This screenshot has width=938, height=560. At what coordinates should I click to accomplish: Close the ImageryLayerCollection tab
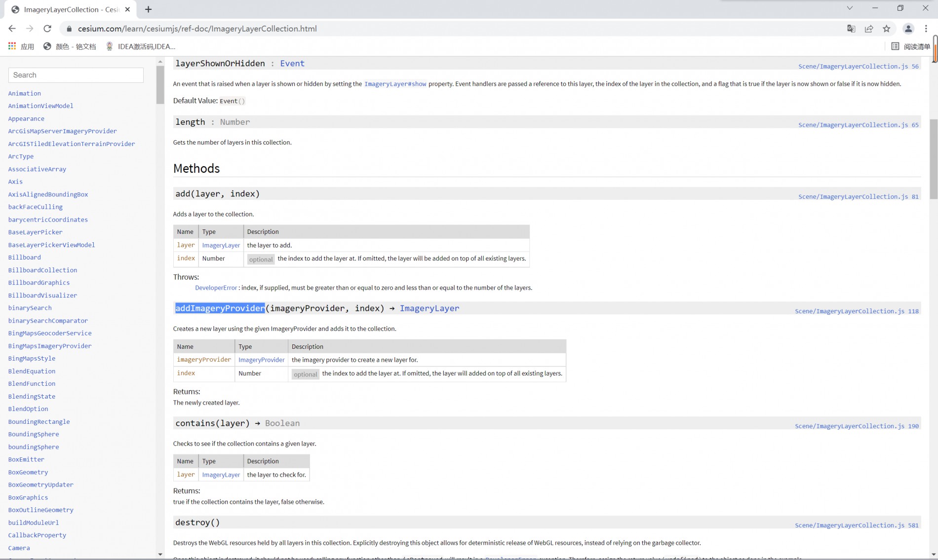(x=128, y=9)
